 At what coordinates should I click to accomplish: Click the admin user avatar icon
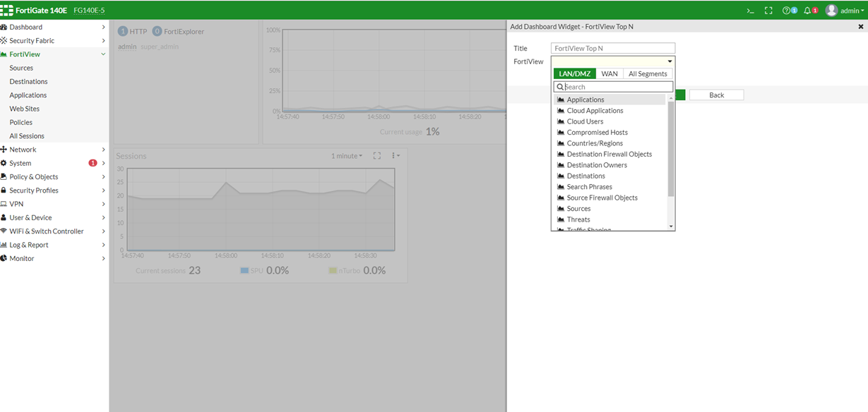click(x=831, y=11)
